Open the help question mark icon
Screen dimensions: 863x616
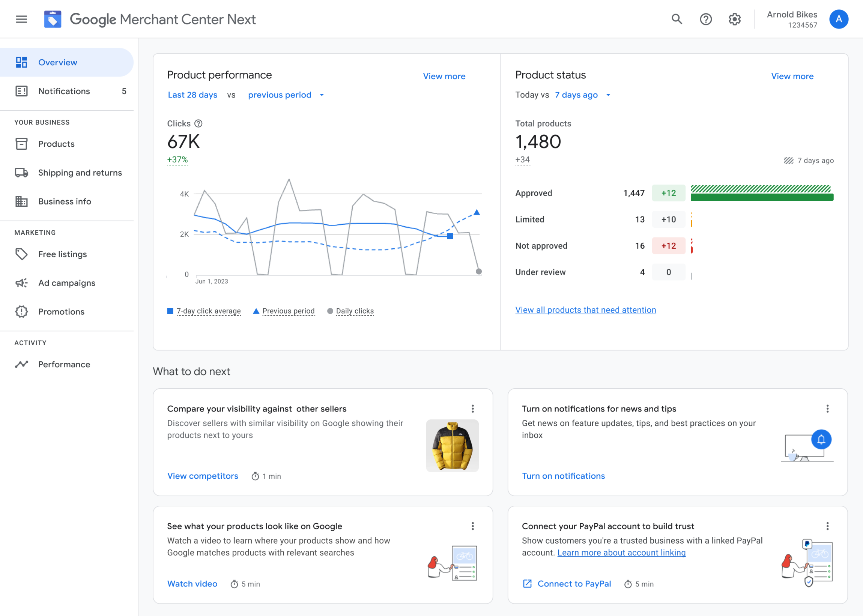click(705, 19)
